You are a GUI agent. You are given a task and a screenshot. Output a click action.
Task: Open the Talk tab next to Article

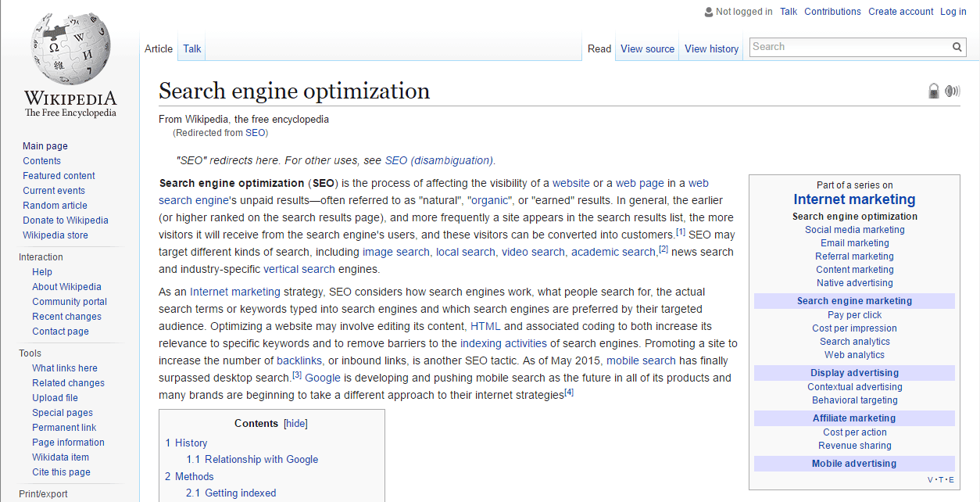pyautogui.click(x=192, y=48)
